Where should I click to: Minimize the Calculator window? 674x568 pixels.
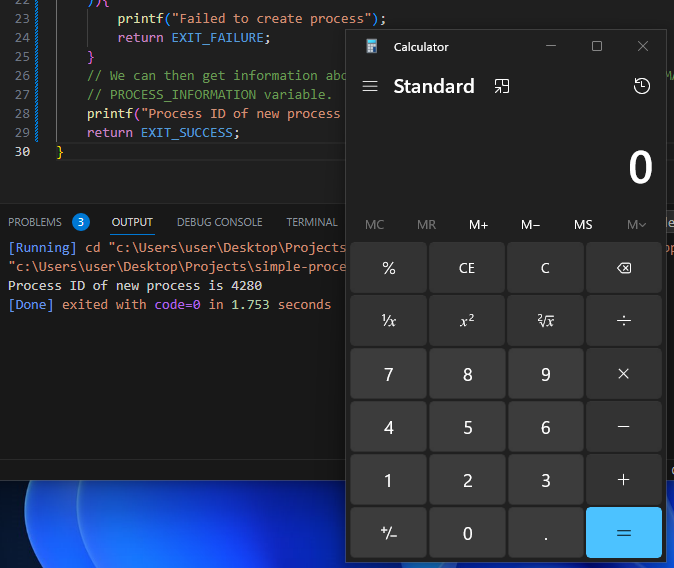pyautogui.click(x=551, y=46)
